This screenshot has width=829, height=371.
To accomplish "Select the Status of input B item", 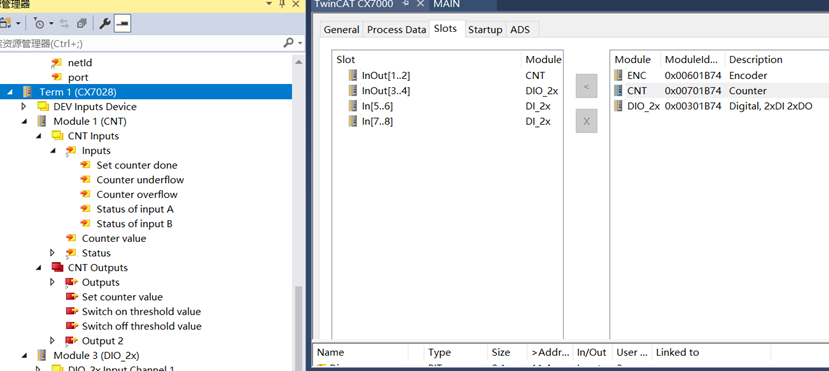I will (x=134, y=224).
